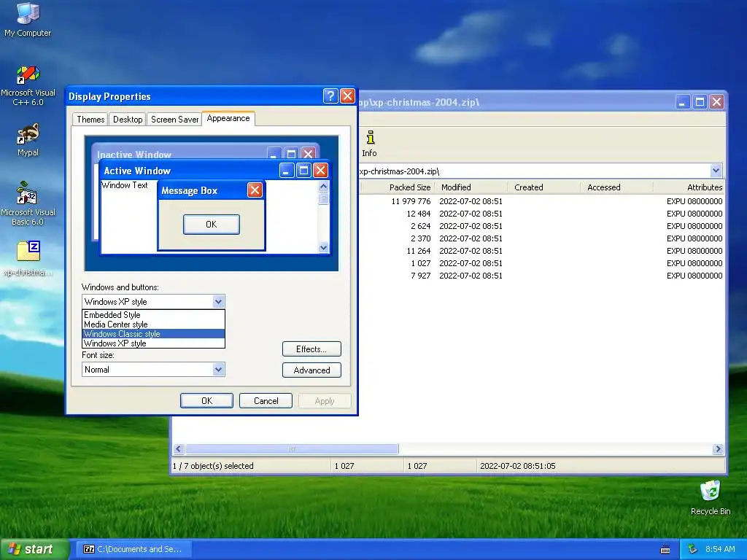
Task: Switch to the Themes tab
Action: [90, 120]
